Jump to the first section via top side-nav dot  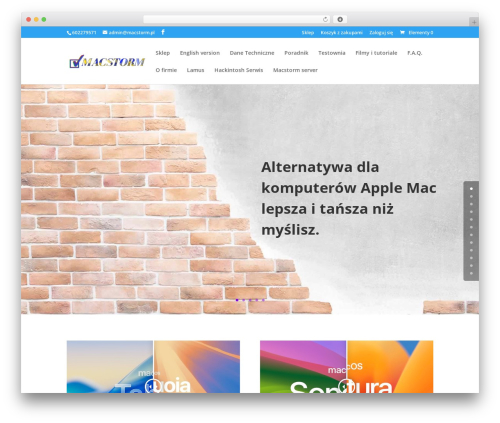point(471,189)
